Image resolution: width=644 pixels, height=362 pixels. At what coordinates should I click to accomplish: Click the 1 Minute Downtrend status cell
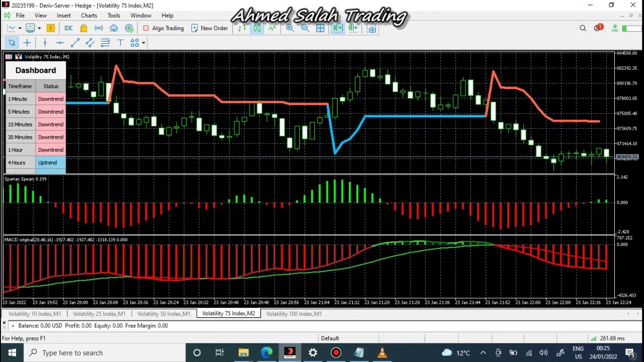coord(51,99)
